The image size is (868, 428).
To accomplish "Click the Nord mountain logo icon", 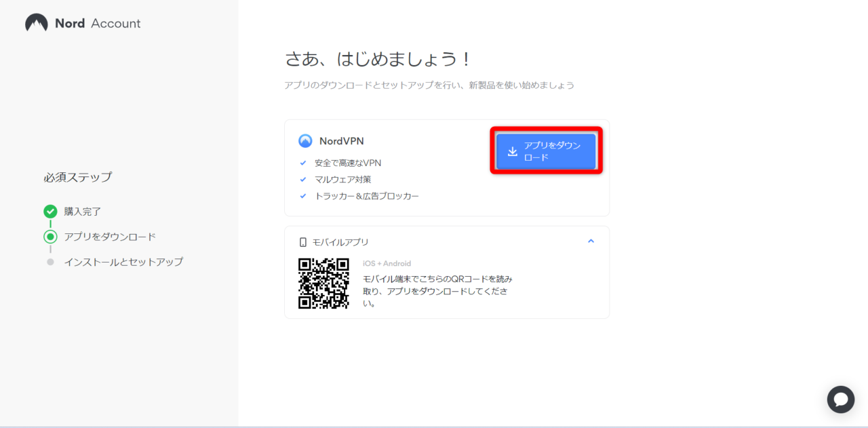I will coord(37,23).
